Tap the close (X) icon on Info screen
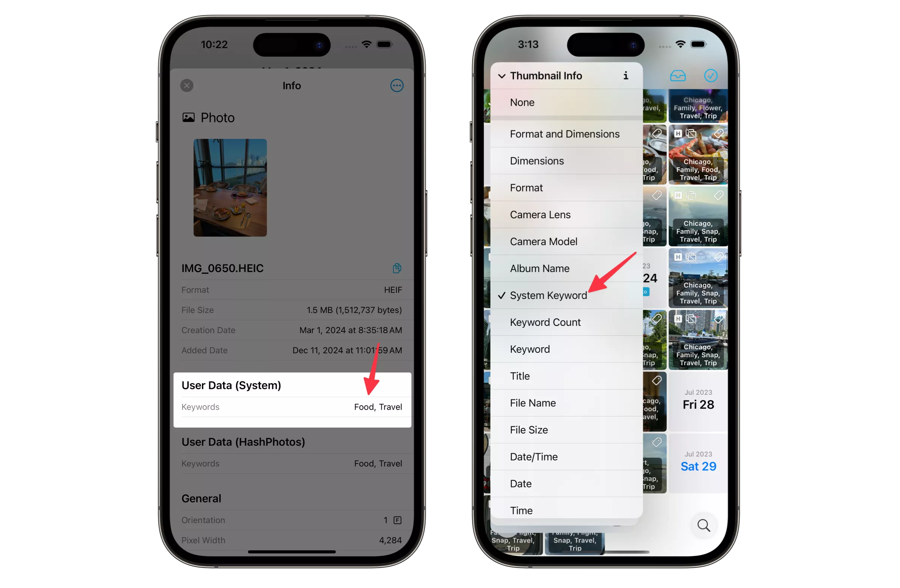900x588 pixels. 186,85
